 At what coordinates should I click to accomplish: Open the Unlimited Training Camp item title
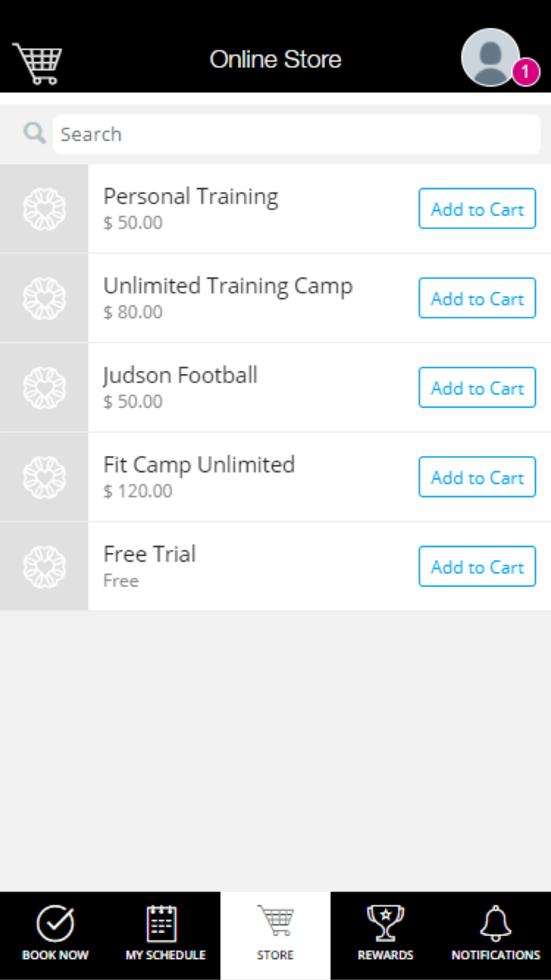tap(228, 286)
